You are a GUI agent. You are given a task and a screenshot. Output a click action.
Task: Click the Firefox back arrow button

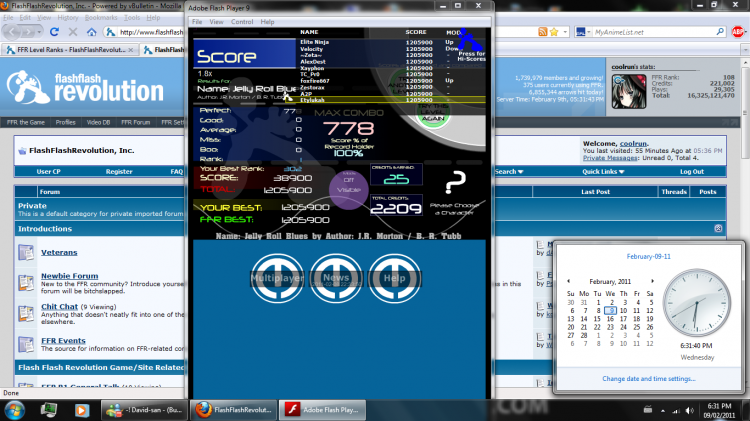[12, 32]
